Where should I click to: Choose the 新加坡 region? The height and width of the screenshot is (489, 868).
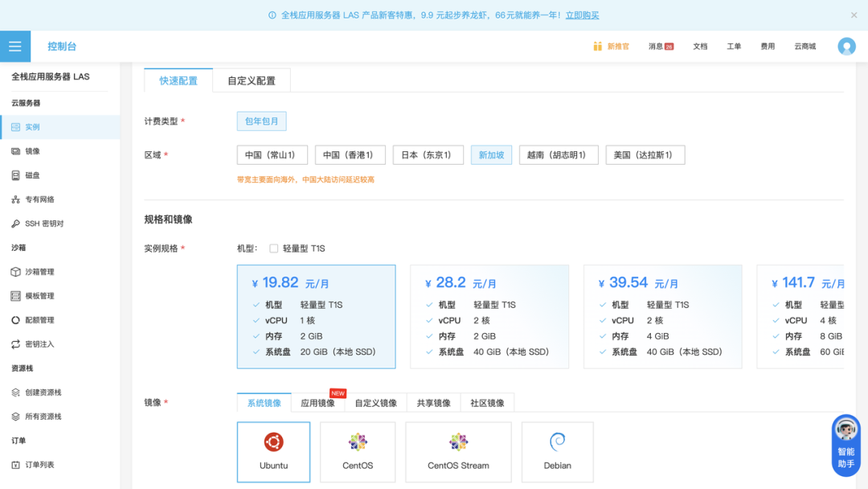pyautogui.click(x=492, y=155)
